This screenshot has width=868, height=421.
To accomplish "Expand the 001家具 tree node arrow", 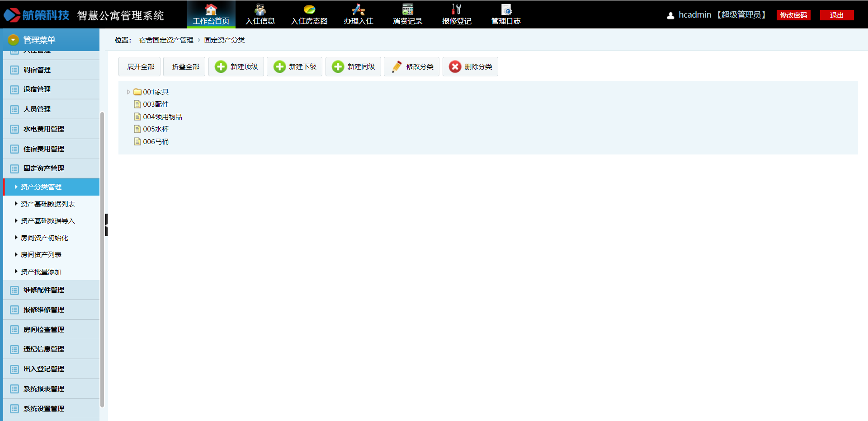I will [x=128, y=92].
